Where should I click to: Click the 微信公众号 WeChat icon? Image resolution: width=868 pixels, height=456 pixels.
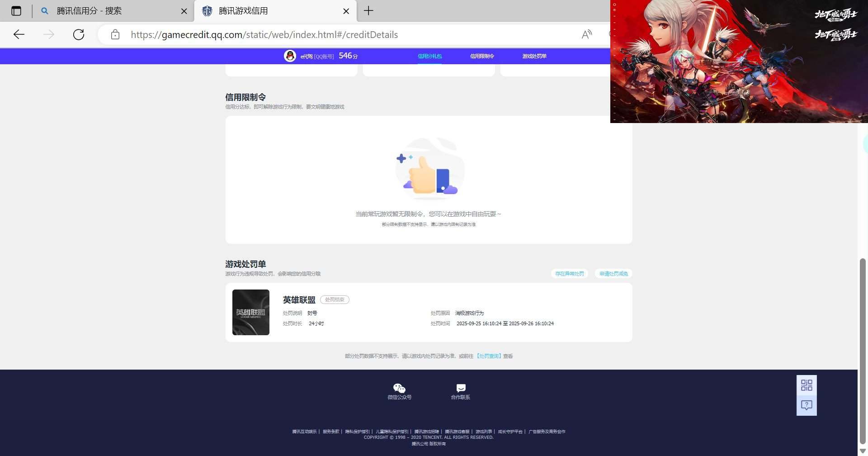pyautogui.click(x=399, y=388)
